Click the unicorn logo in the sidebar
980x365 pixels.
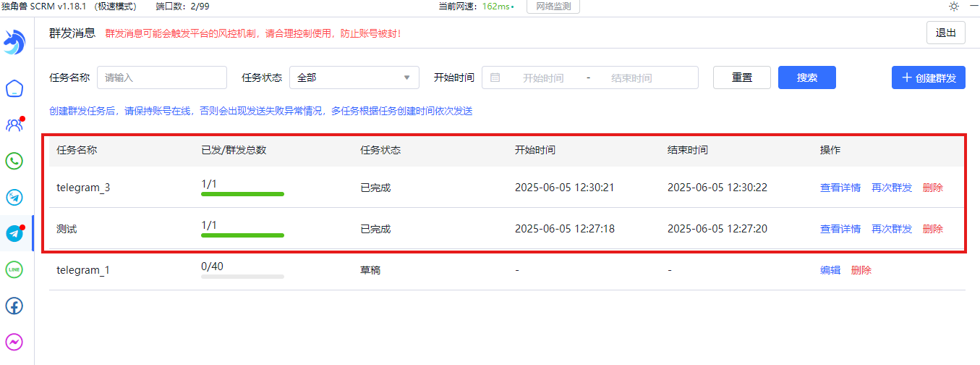14,42
